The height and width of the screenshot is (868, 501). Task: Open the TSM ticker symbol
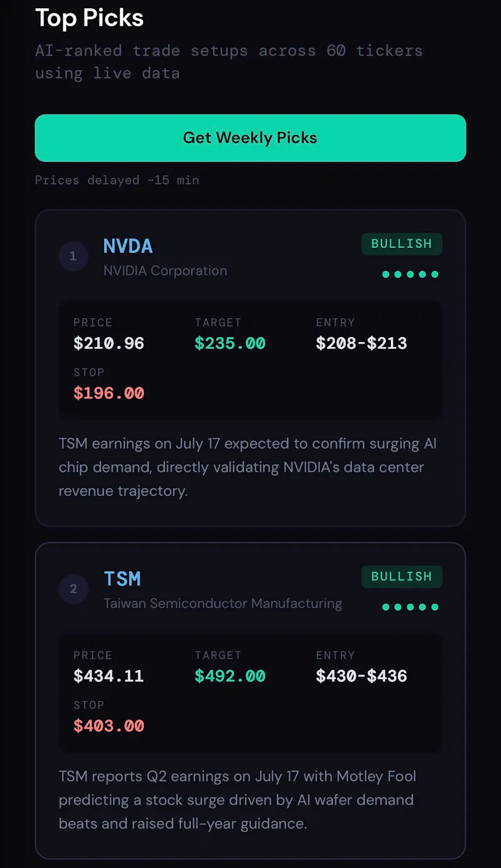pos(122,579)
